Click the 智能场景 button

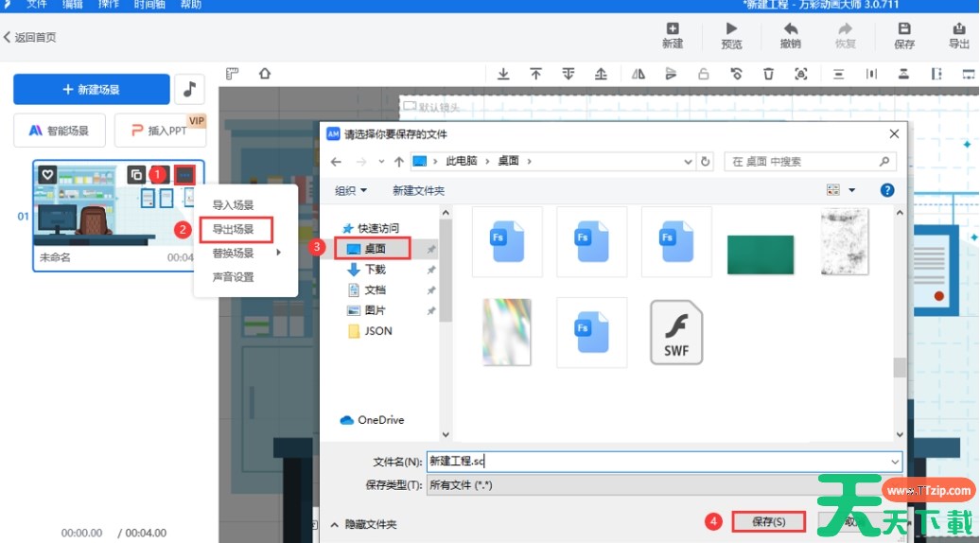pos(60,131)
